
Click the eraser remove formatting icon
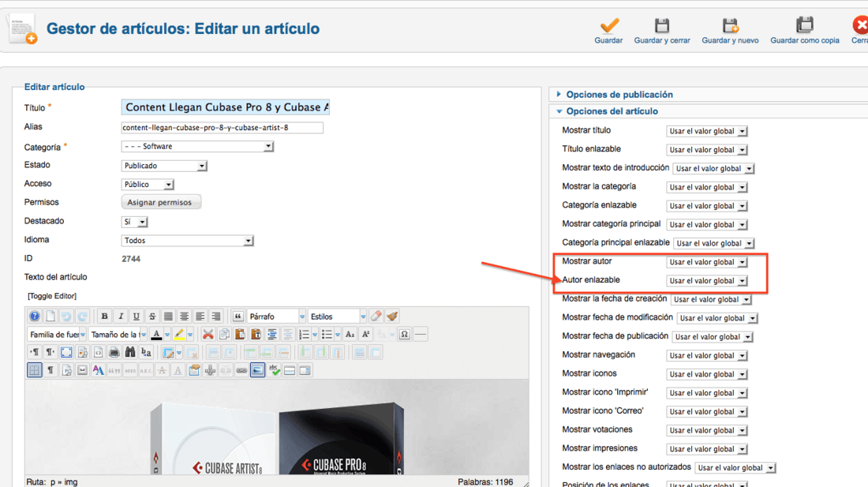tap(376, 316)
